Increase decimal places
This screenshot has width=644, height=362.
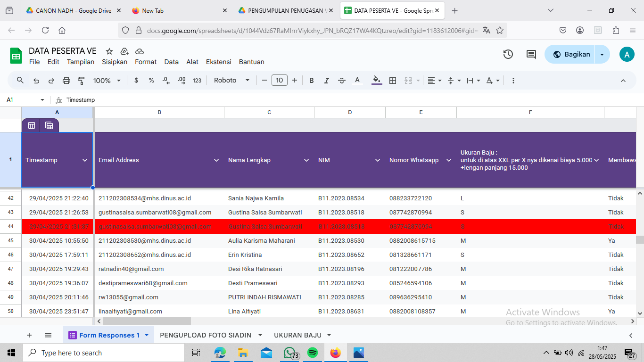click(x=182, y=81)
